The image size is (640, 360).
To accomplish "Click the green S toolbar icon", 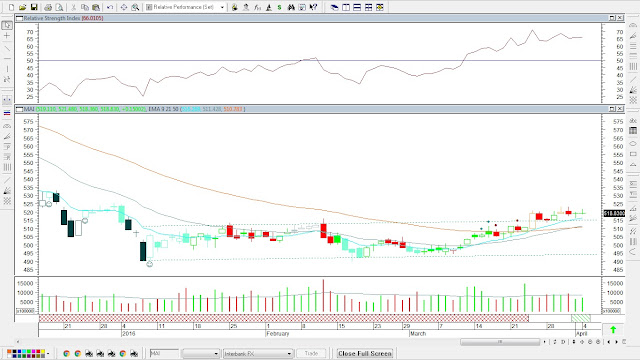I will (x=280, y=7).
